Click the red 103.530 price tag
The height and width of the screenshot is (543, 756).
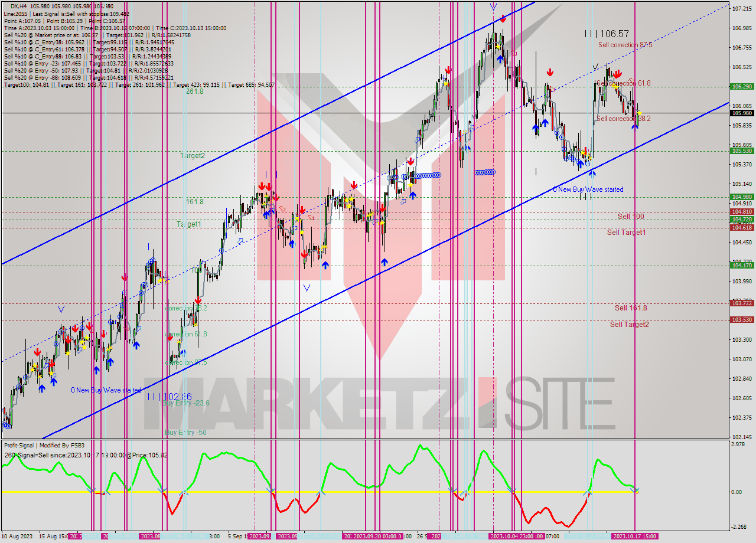pyautogui.click(x=742, y=319)
